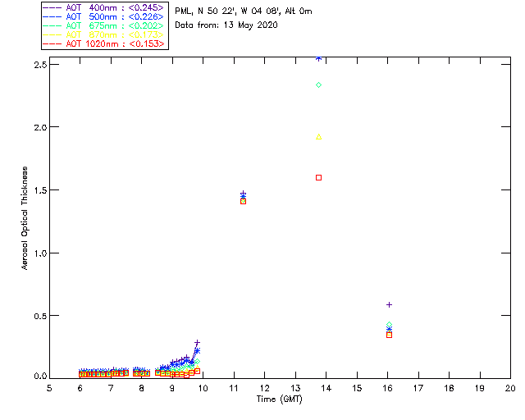Select the AOT 675nm green legend entry
Viewport: 525px width, 420px height.
tap(104, 25)
